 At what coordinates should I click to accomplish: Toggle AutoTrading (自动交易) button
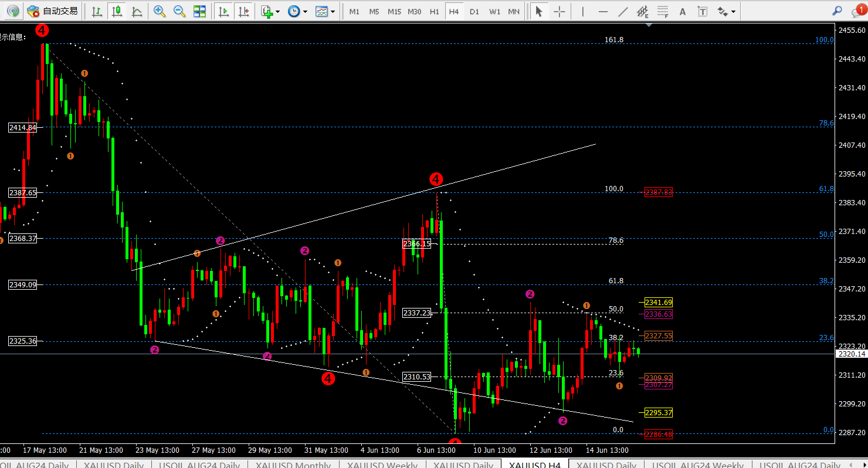pyautogui.click(x=53, y=11)
